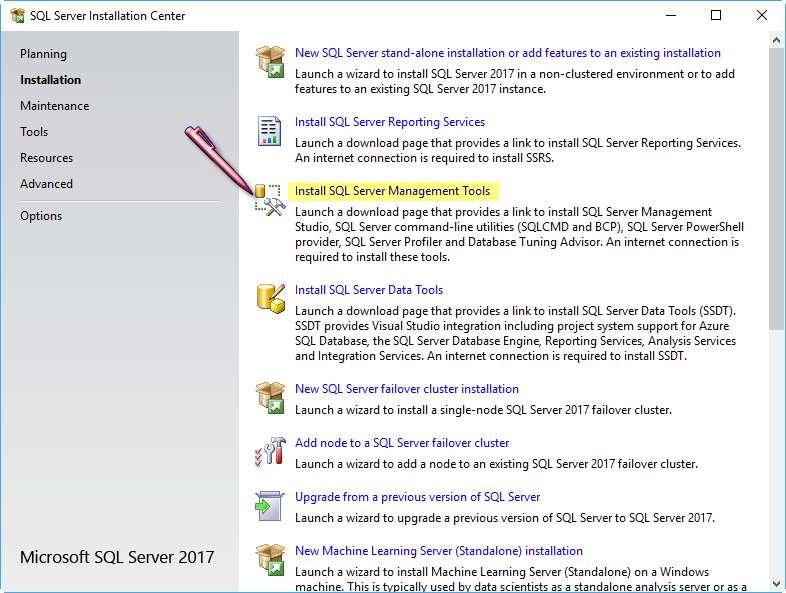Click the Management Tools hammer and wrench icon
The image size is (786, 593).
(270, 200)
